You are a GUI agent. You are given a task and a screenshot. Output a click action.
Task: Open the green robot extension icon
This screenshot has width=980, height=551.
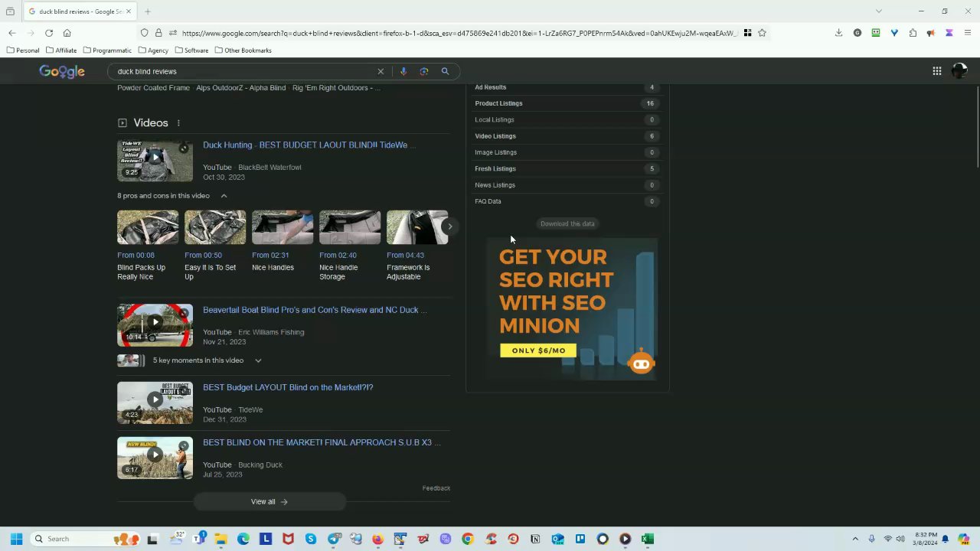tap(876, 33)
